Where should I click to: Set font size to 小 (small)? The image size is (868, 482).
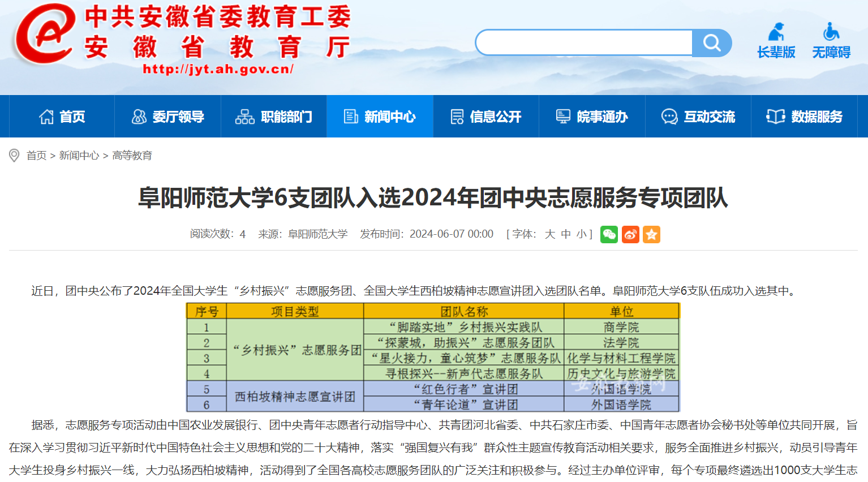point(582,234)
